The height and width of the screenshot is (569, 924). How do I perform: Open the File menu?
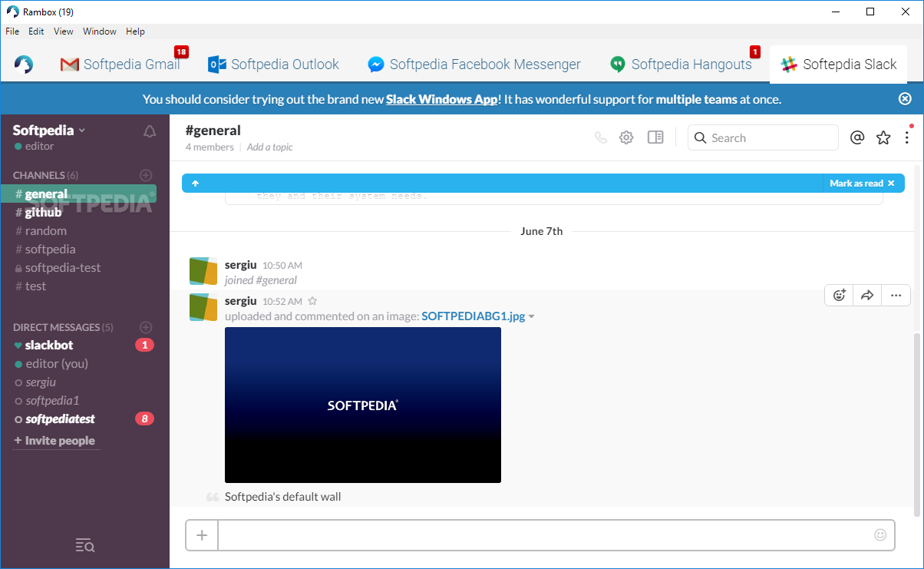12,31
